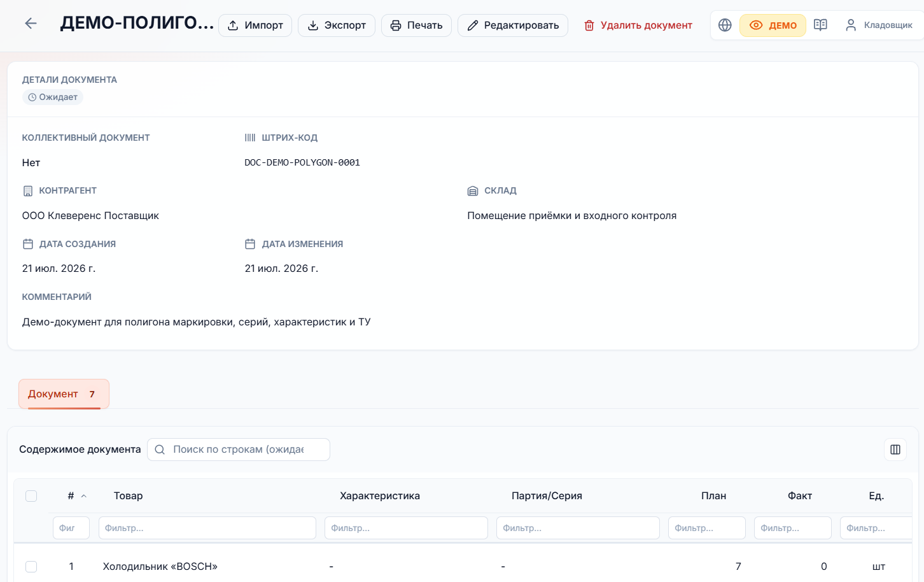Focus the План filter field
924x582 pixels.
707,528
